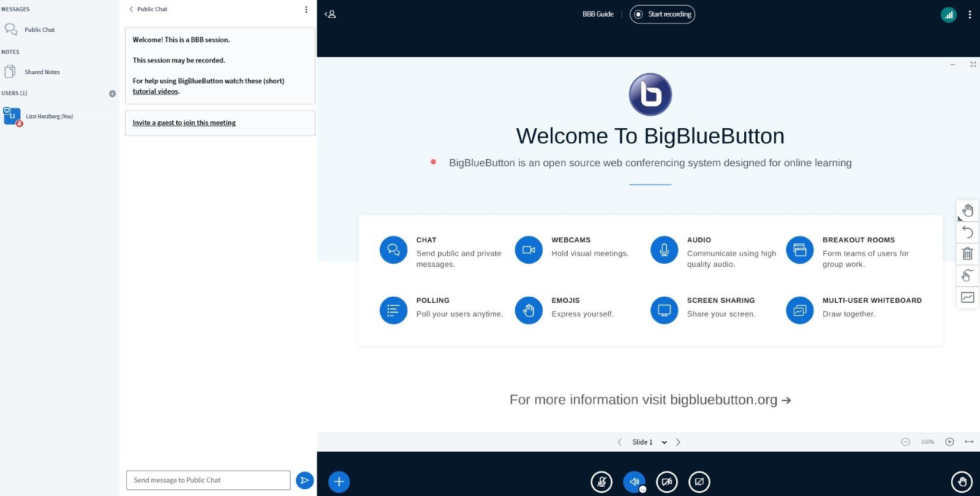The image size is (980, 496).
Task: Go to the next slide
Action: click(678, 442)
